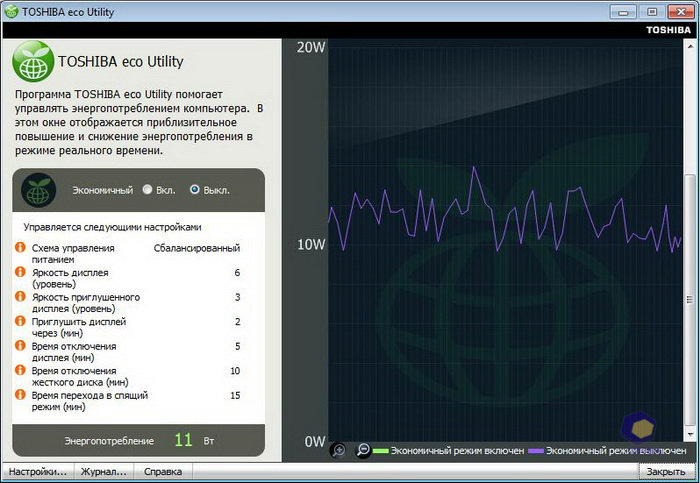The image size is (700, 483).
Task: Open the Справка help button
Action: pos(163,471)
